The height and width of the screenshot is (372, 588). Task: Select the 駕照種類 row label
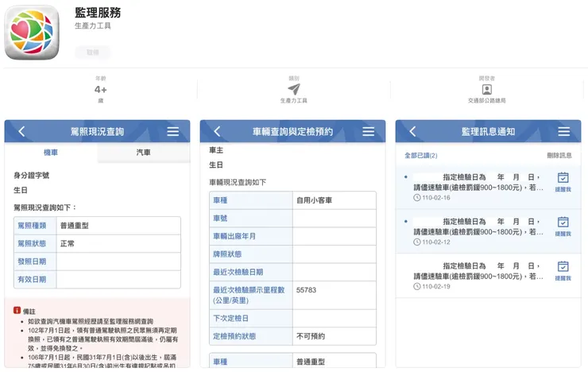pyautogui.click(x=32, y=226)
